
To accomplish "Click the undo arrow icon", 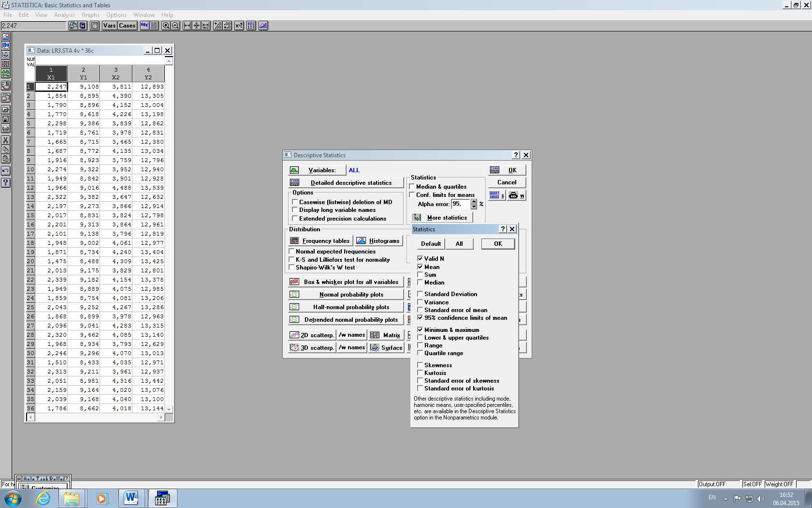I will click(x=6, y=171).
